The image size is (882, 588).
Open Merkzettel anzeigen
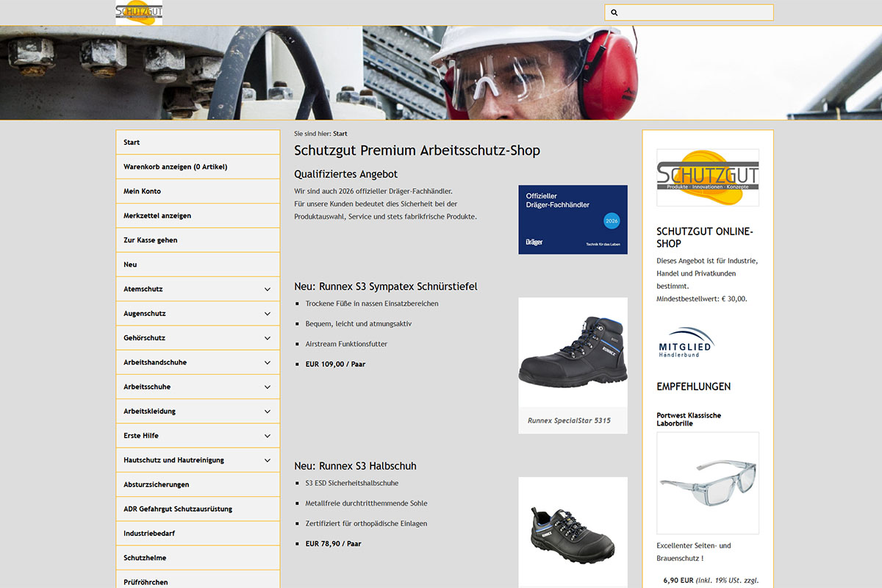[198, 215]
